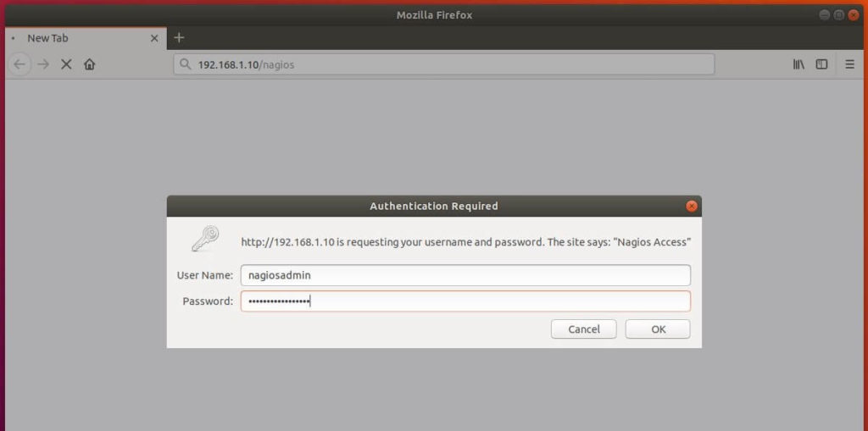Minimize the Firefox window
868x431 pixels.
point(824,15)
